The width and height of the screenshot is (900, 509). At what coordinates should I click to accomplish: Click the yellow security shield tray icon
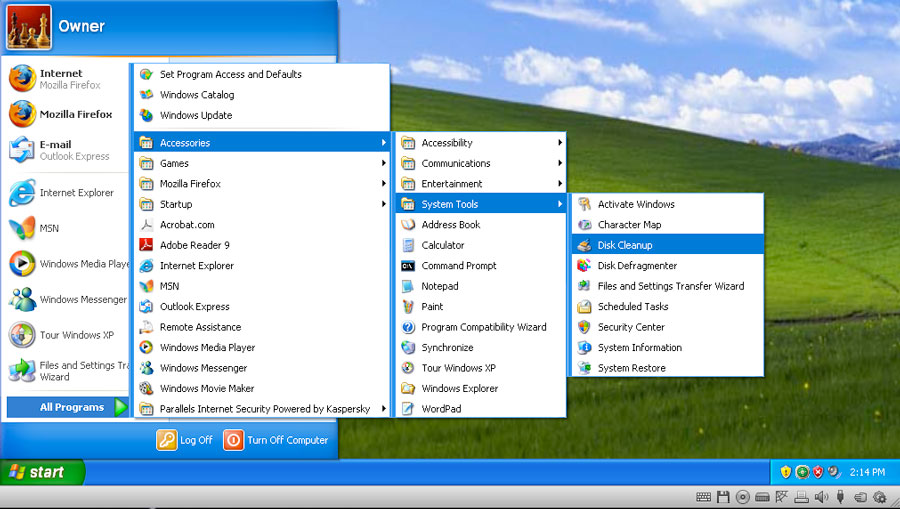tap(786, 472)
